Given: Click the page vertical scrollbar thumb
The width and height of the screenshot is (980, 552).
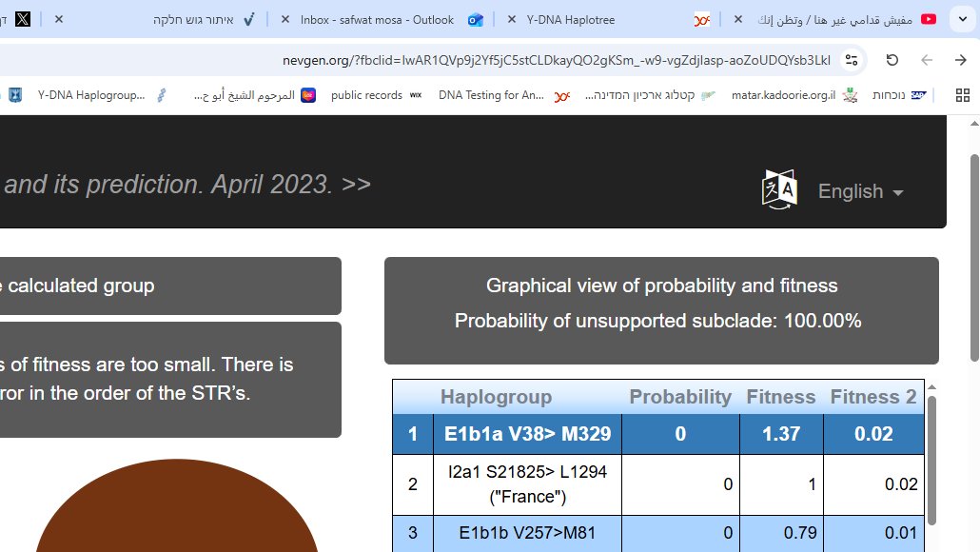Looking at the screenshot, I should 974,258.
